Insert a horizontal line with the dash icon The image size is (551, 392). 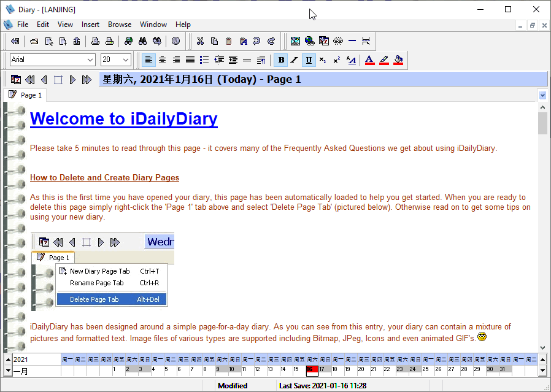click(352, 41)
